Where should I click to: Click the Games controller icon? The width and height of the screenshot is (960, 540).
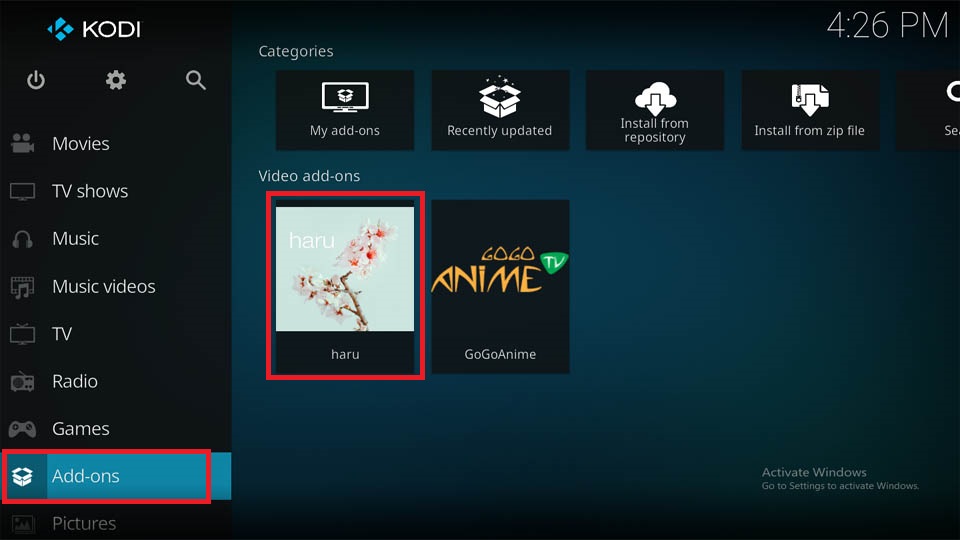pos(23,429)
